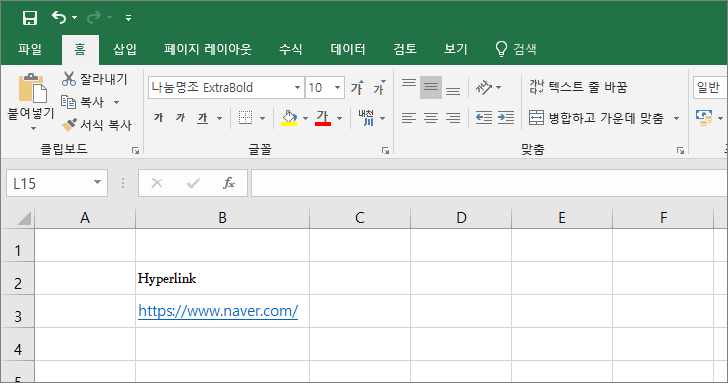The width and height of the screenshot is (728, 383).
Task: Open the font name combo box 나눔명조 ExtraBold
Action: pos(226,87)
